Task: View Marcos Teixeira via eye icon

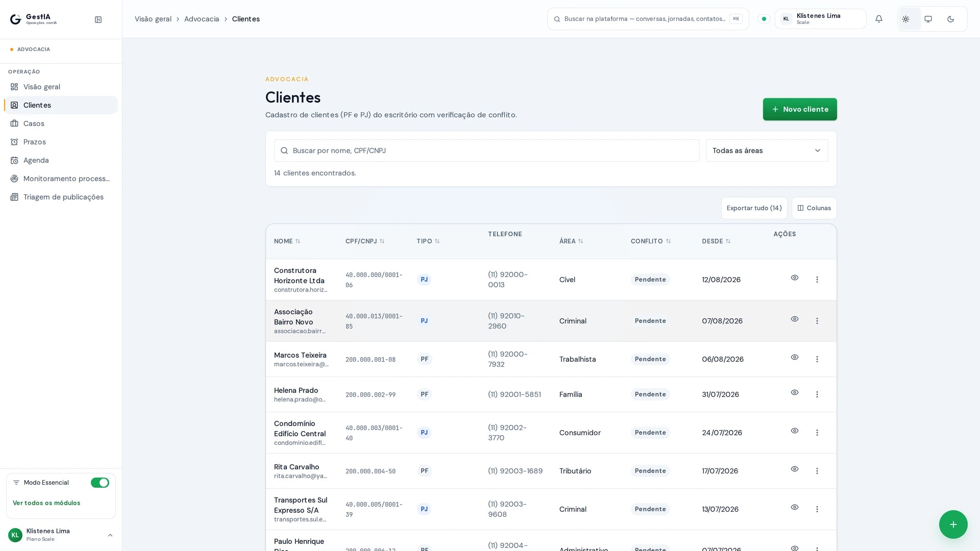Action: pos(794,357)
